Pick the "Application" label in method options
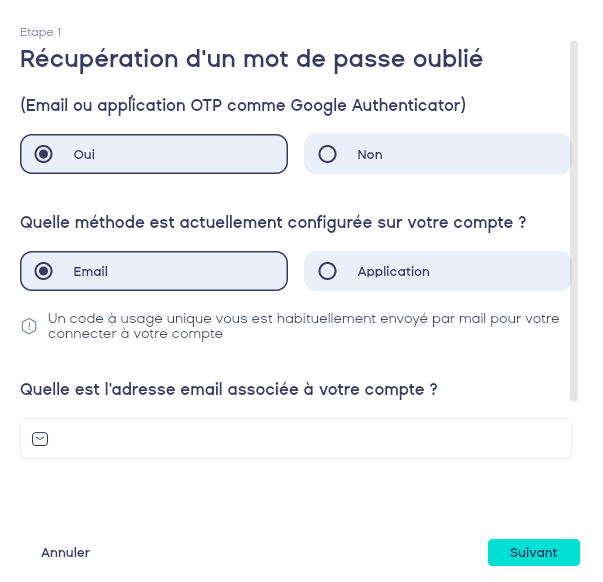Screen dimensions: 603x582 [x=393, y=271]
